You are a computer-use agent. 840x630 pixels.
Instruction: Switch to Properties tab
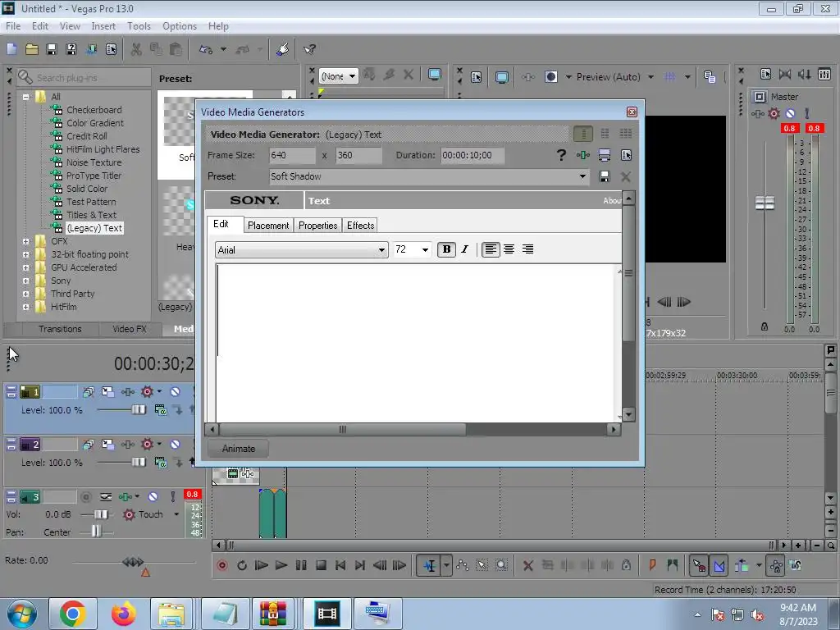[317, 226]
